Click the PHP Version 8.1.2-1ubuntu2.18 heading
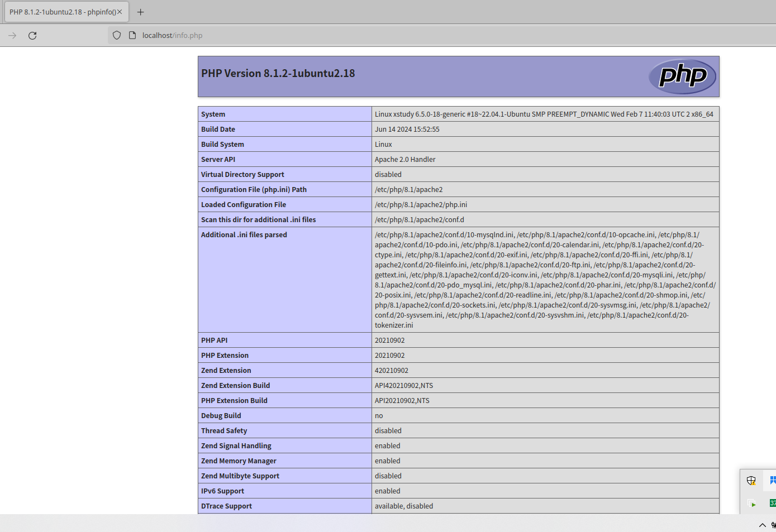The image size is (776, 532). 278,73
